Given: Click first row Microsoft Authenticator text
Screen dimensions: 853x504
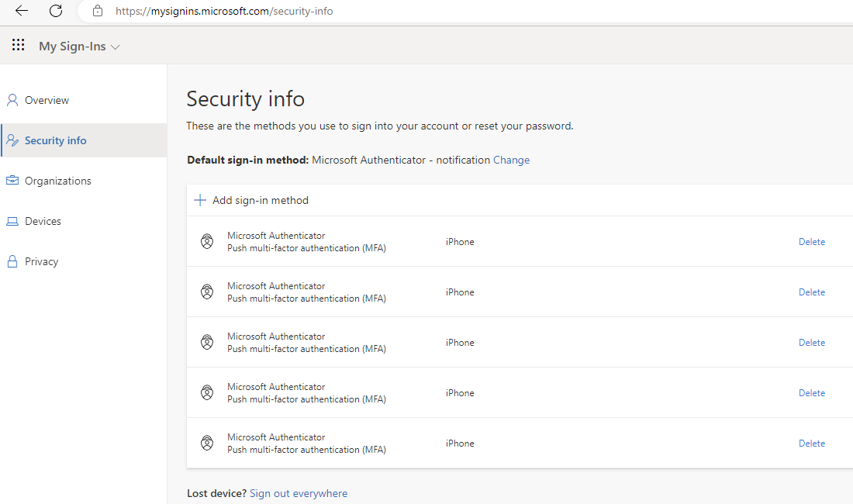Looking at the screenshot, I should click(276, 236).
